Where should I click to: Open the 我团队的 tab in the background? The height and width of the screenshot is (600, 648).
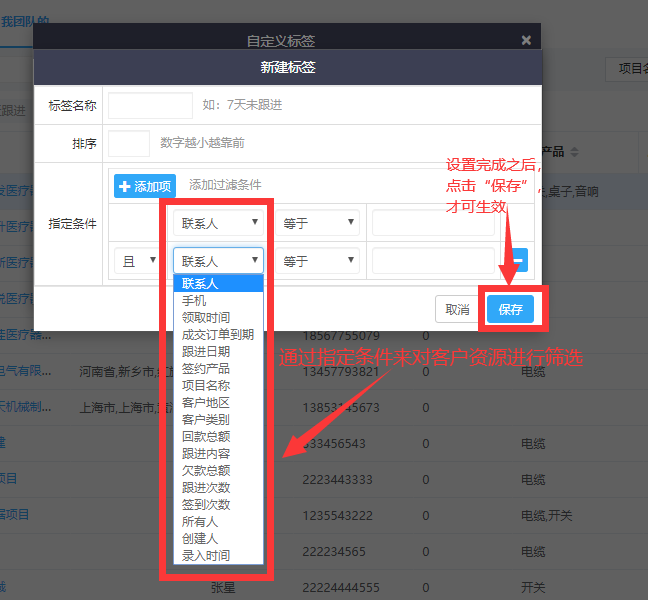tap(26, 21)
